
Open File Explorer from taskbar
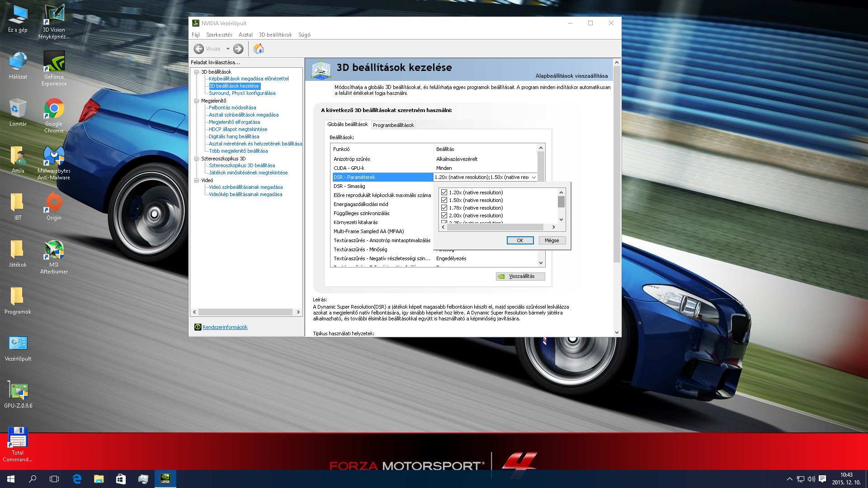(99, 479)
